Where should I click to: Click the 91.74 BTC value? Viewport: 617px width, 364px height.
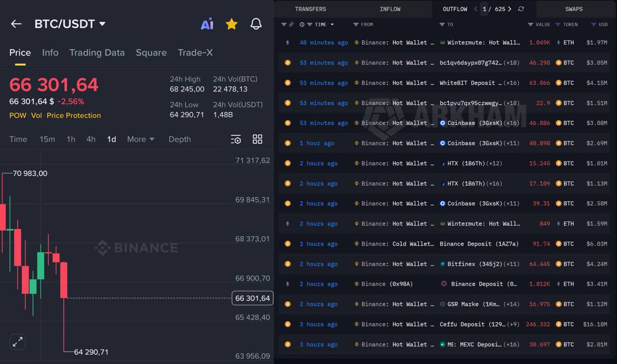pos(541,244)
